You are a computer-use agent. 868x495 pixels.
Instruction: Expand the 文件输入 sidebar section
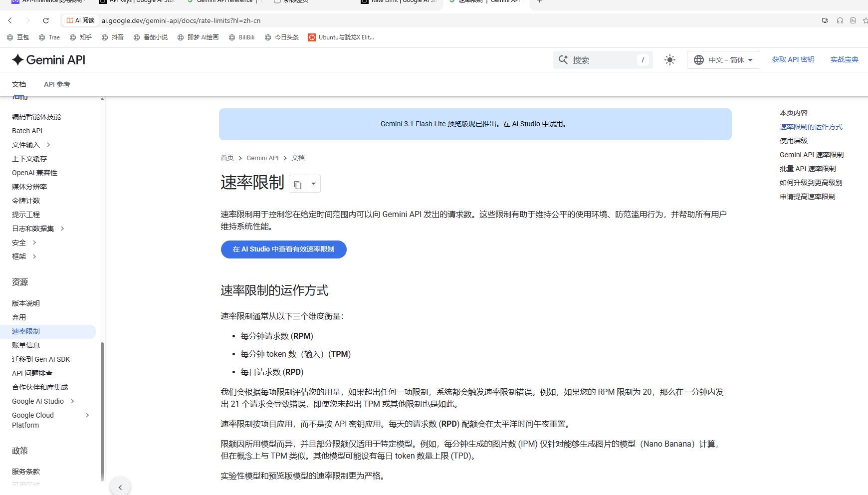(x=48, y=145)
